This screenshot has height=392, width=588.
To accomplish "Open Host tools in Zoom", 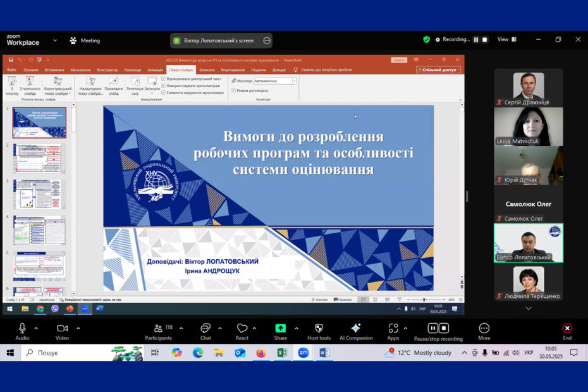I will click(319, 331).
